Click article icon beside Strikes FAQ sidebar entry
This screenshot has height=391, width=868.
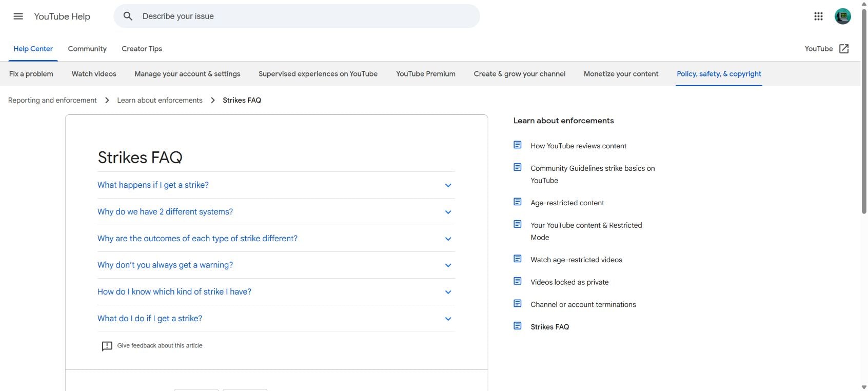point(518,326)
